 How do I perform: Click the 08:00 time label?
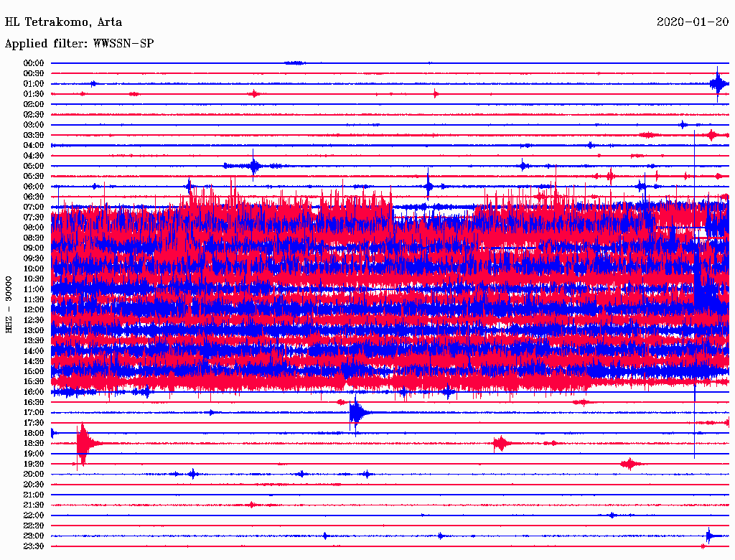(34, 228)
